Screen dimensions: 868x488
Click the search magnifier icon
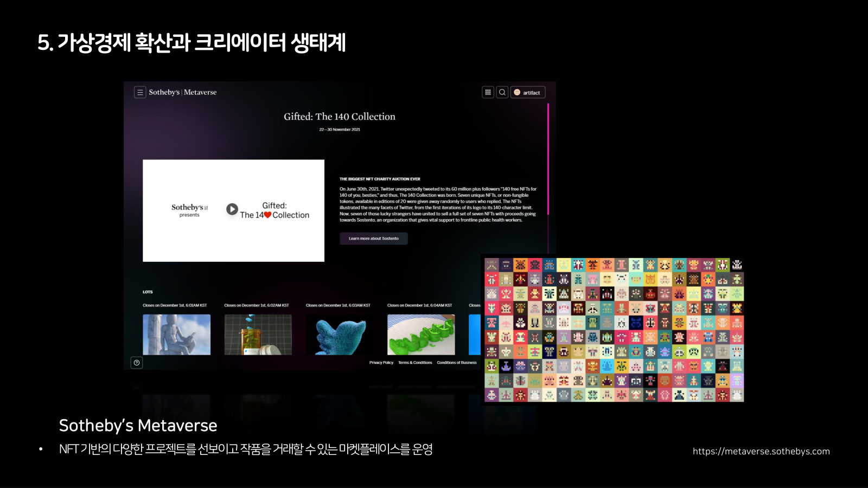pyautogui.click(x=502, y=92)
